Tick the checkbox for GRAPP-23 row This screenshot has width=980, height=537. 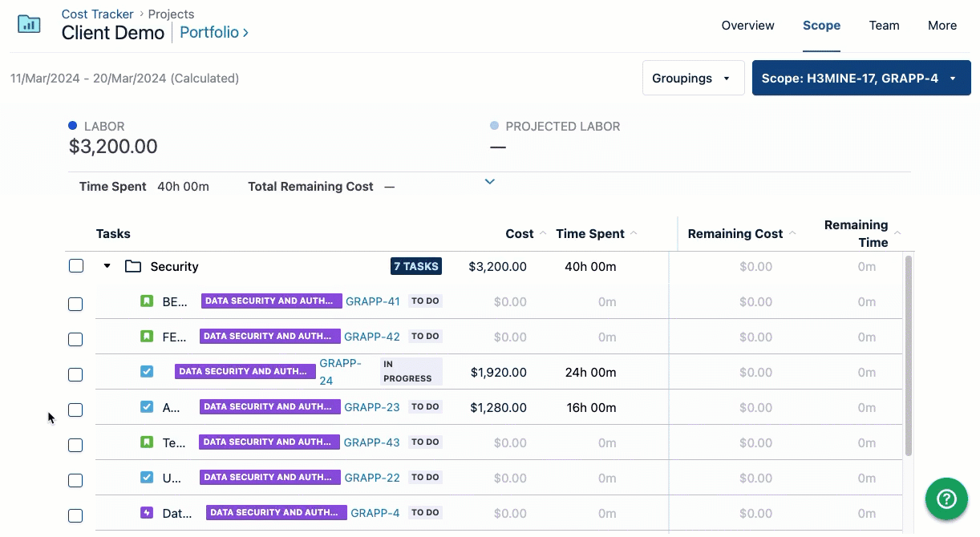[75, 410]
